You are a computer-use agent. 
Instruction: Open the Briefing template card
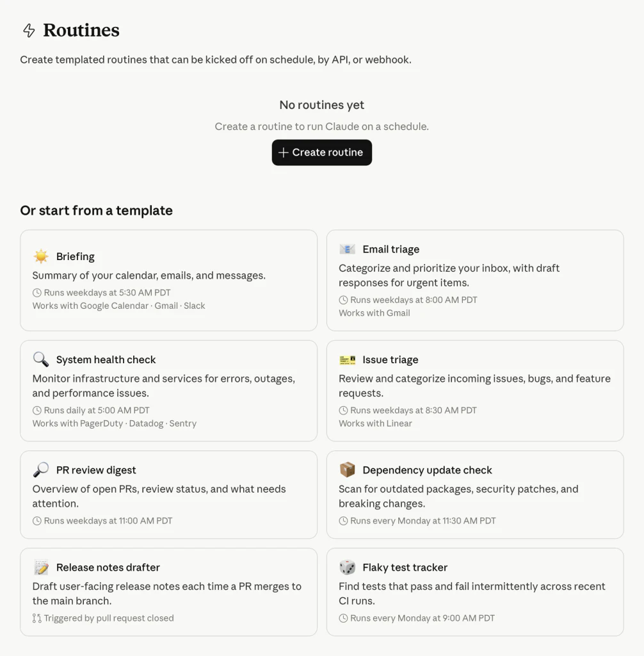coord(168,280)
